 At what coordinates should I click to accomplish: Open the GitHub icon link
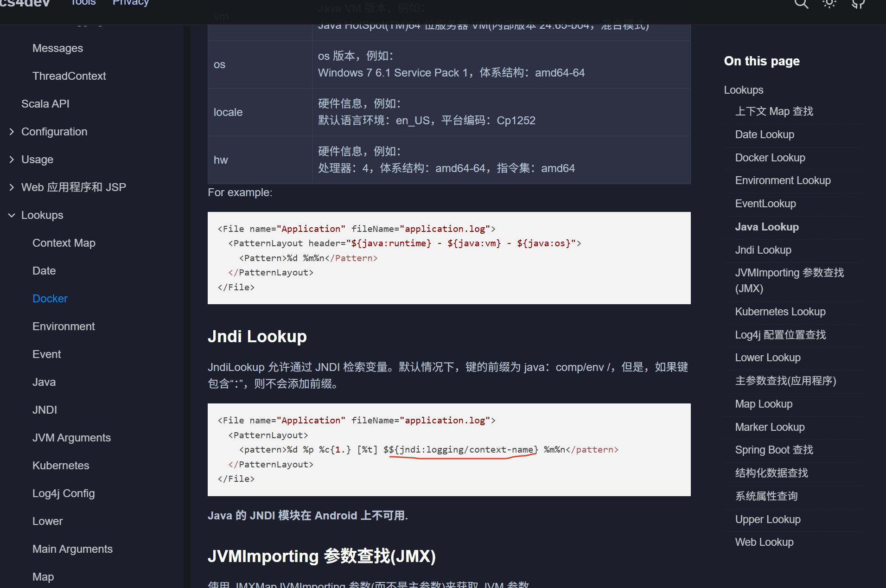pyautogui.click(x=858, y=4)
